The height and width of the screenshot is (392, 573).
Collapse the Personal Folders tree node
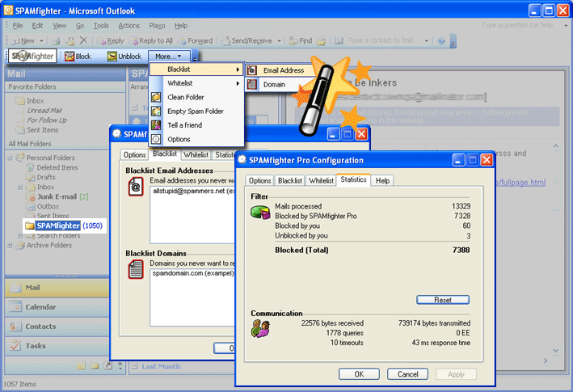[x=11, y=158]
